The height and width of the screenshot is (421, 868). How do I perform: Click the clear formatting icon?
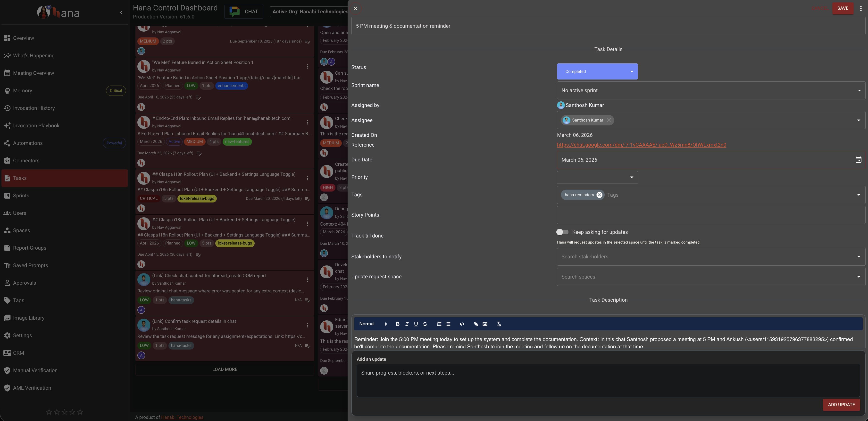pos(499,324)
